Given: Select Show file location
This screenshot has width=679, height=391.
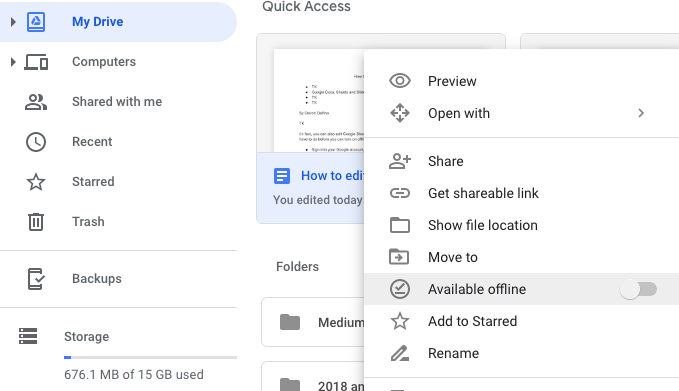Looking at the screenshot, I should tap(483, 225).
